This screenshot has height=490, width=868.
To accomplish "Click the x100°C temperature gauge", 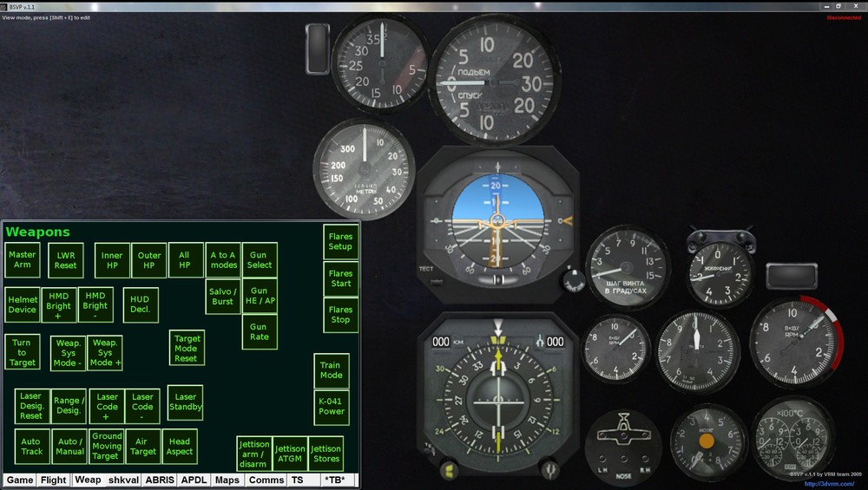I will [792, 440].
